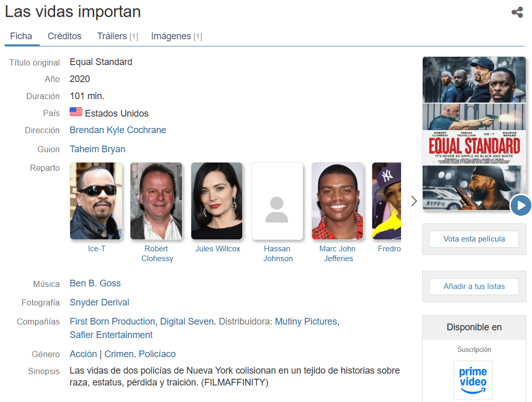The image size is (532, 402).
Task: Click the share icon at top right
Action: click(x=517, y=12)
